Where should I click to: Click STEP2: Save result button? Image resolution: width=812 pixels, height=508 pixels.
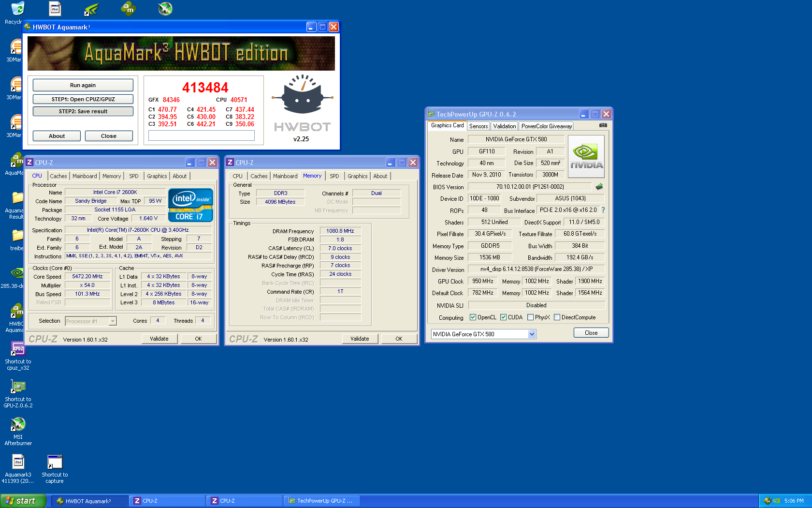[83, 111]
